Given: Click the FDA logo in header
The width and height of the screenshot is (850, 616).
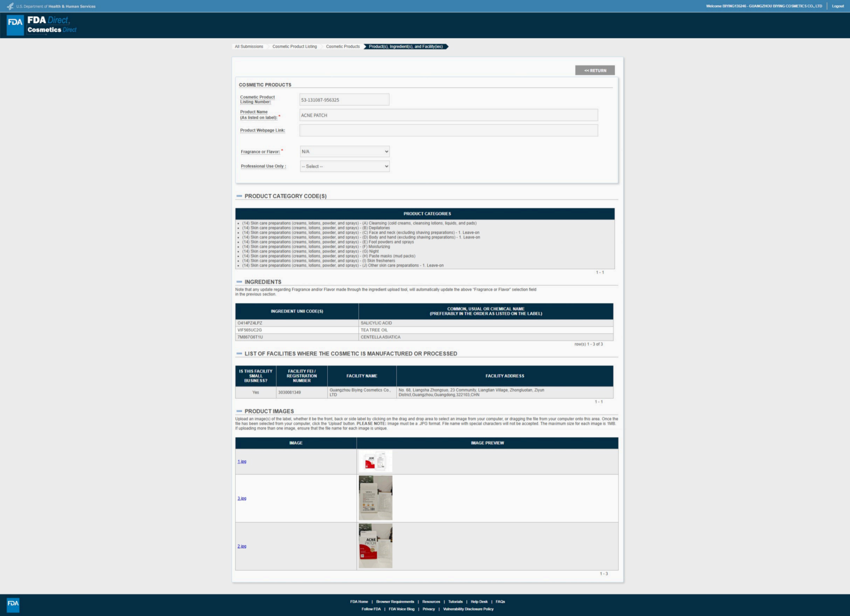Looking at the screenshot, I should point(15,25).
